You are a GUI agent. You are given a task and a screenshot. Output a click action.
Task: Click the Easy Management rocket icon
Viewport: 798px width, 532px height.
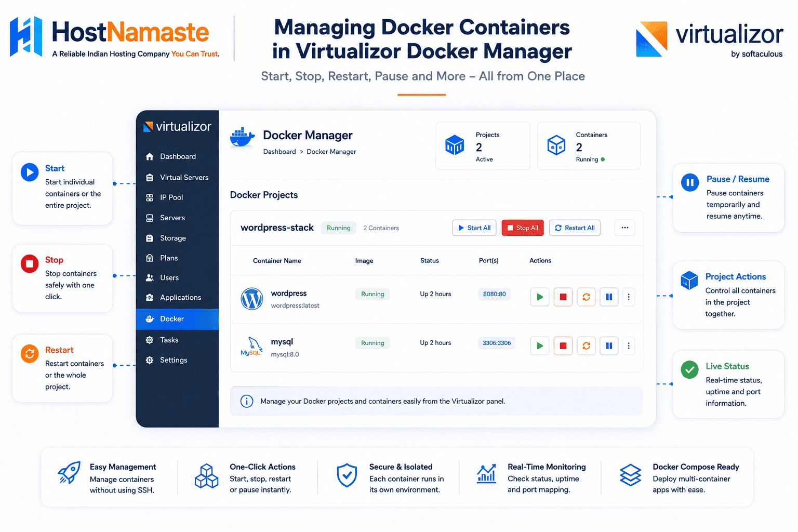click(x=69, y=473)
